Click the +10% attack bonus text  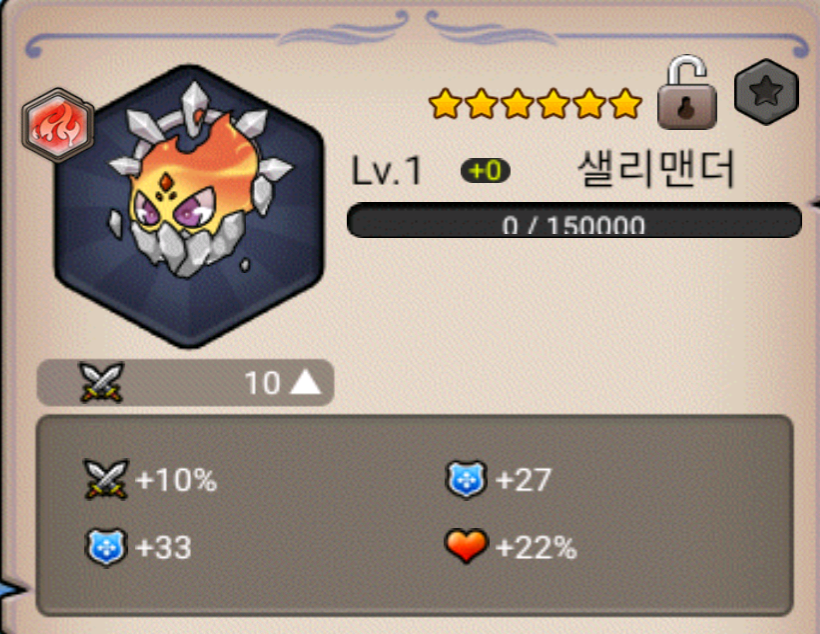(x=176, y=480)
